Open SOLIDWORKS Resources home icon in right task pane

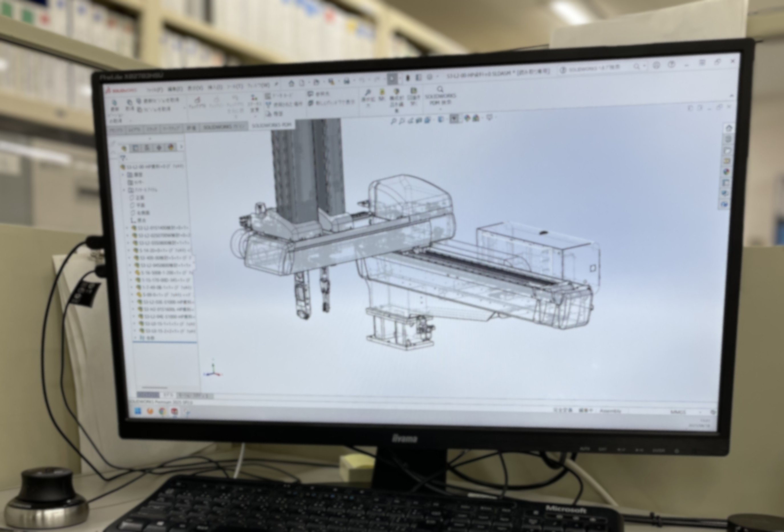[729, 129]
